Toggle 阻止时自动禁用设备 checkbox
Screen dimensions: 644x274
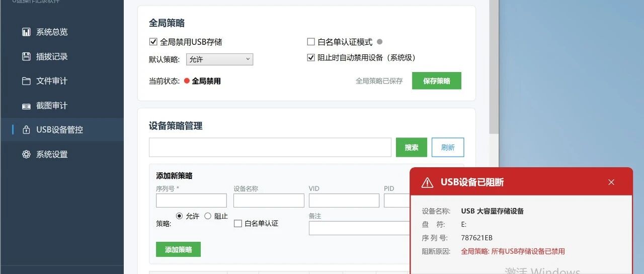311,57
